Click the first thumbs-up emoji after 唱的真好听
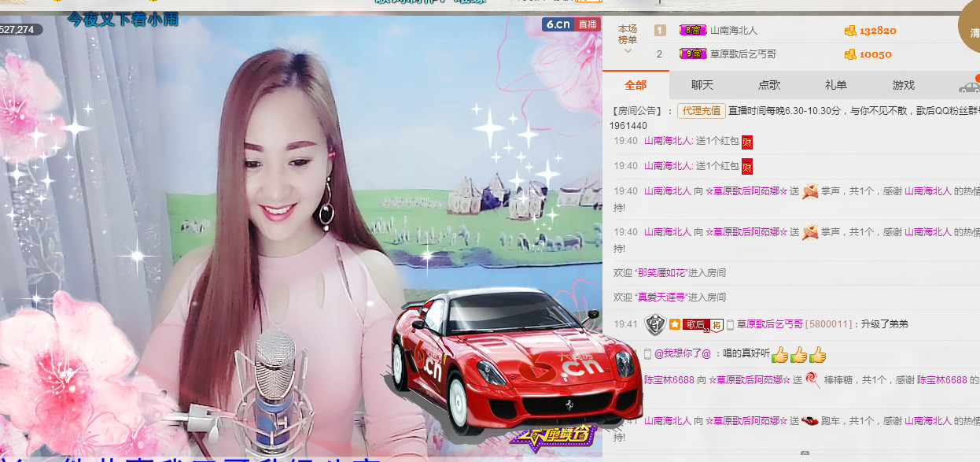Image resolution: width=980 pixels, height=462 pixels. tap(779, 354)
